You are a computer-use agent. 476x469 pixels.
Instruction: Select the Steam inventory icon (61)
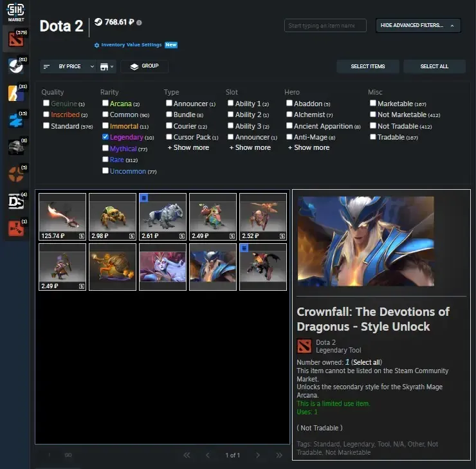16,66
